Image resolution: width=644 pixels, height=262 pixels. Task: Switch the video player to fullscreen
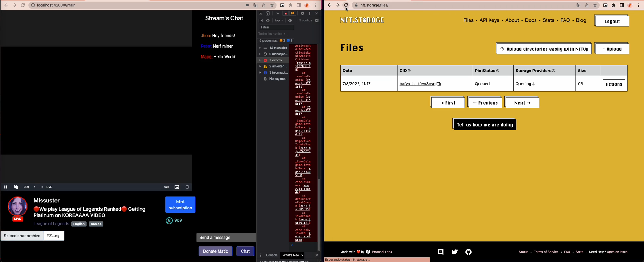click(x=187, y=187)
